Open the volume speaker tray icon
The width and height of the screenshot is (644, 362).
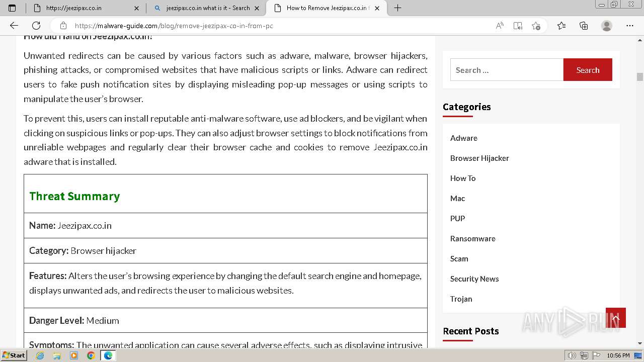[x=572, y=355]
